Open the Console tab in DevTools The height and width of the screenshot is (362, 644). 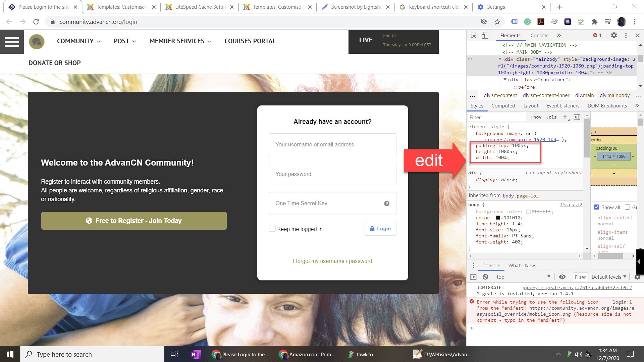point(539,35)
